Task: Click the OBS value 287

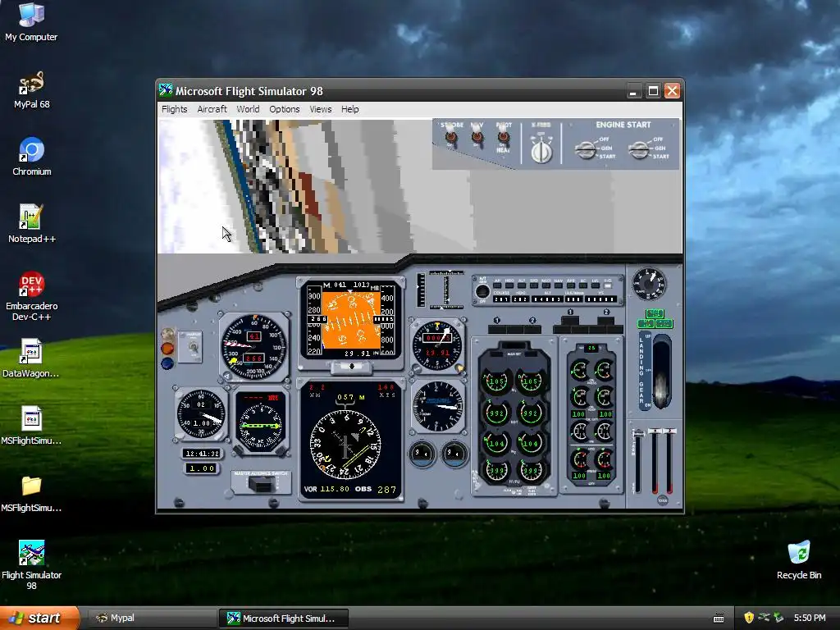Action: pos(386,490)
